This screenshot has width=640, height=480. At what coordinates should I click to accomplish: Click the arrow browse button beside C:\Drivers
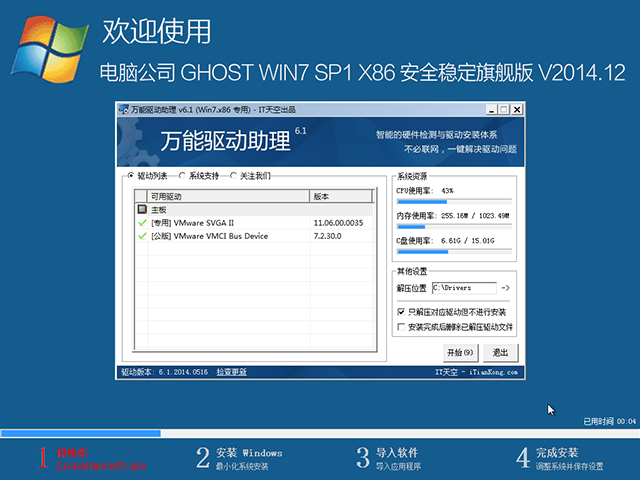tap(505, 288)
